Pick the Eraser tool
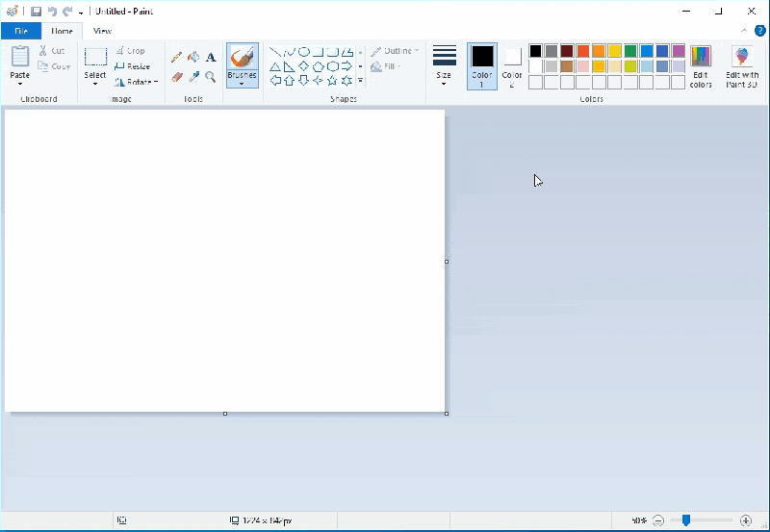Viewport: 770px width, 532px height. click(x=177, y=77)
